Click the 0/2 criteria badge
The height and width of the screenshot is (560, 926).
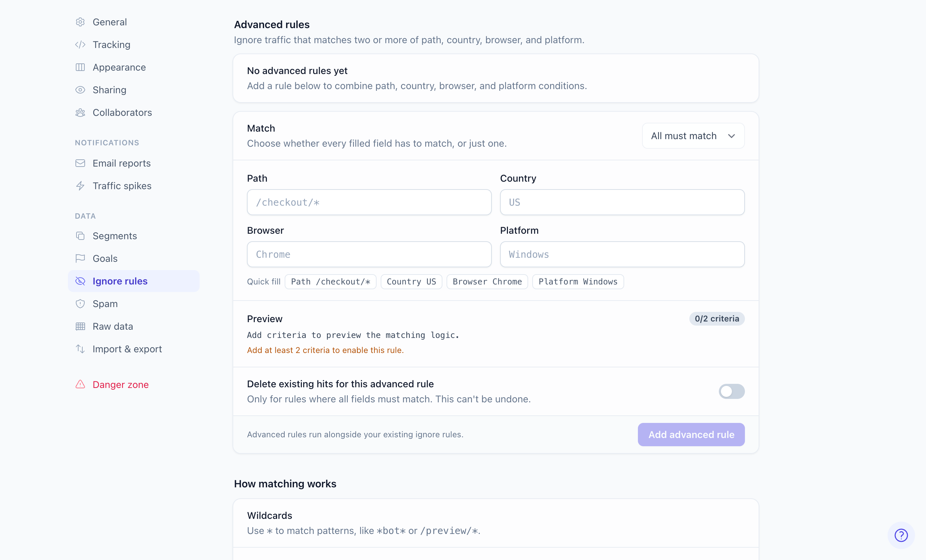716,318
